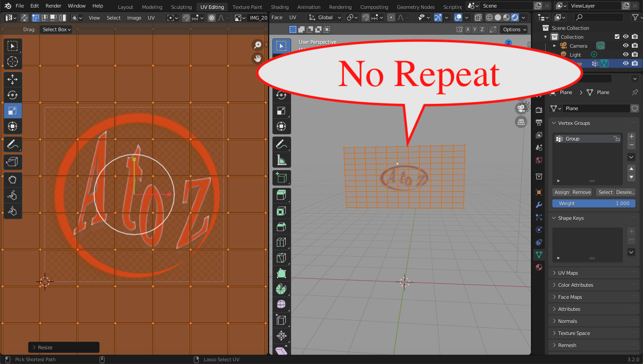Select the UV Grab sculpt tool
643x364 pixels.
coord(13,180)
